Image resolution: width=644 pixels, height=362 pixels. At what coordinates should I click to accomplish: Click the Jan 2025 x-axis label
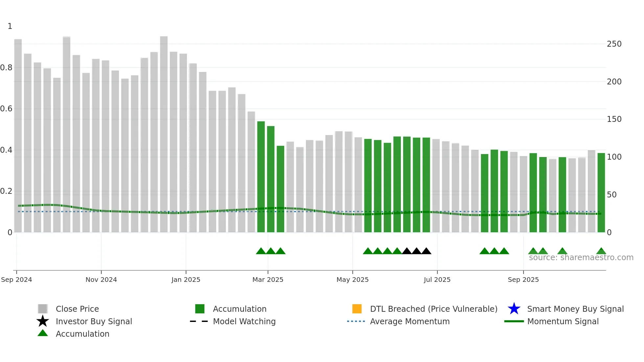click(186, 280)
